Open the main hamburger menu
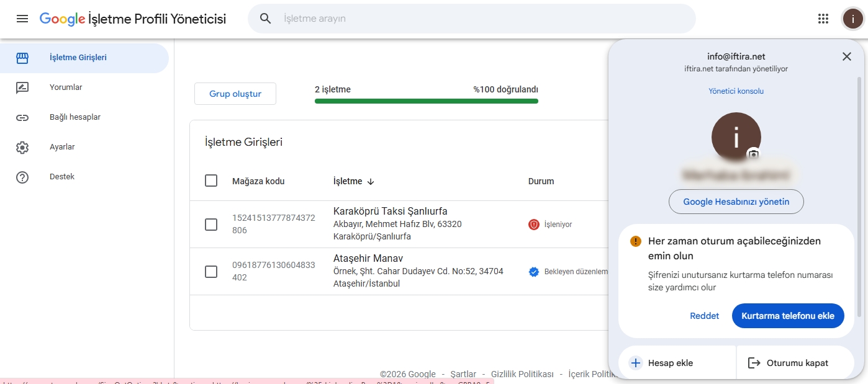The height and width of the screenshot is (384, 868). pyautogui.click(x=22, y=19)
